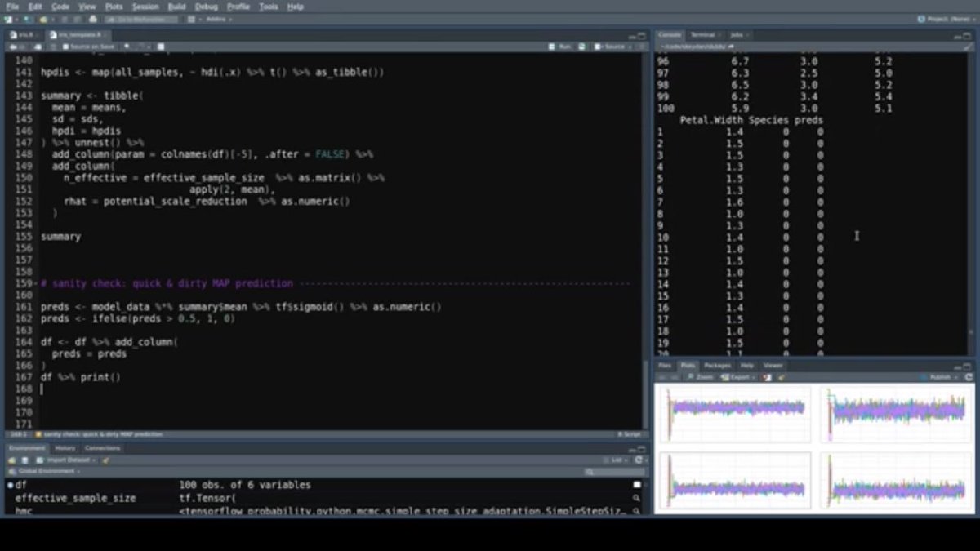This screenshot has height=551, width=980.
Task: Click the 'df %>% print()' line 167
Action: [x=80, y=378]
